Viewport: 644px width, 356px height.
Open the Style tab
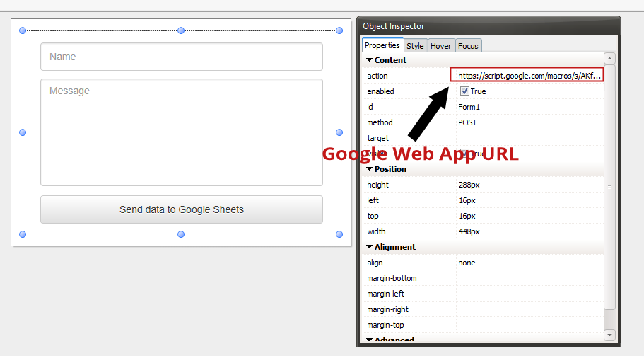click(x=415, y=45)
